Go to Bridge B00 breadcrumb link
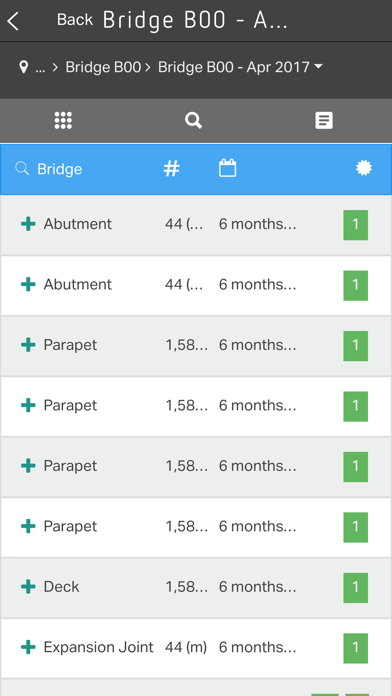The image size is (392, 696). click(103, 67)
